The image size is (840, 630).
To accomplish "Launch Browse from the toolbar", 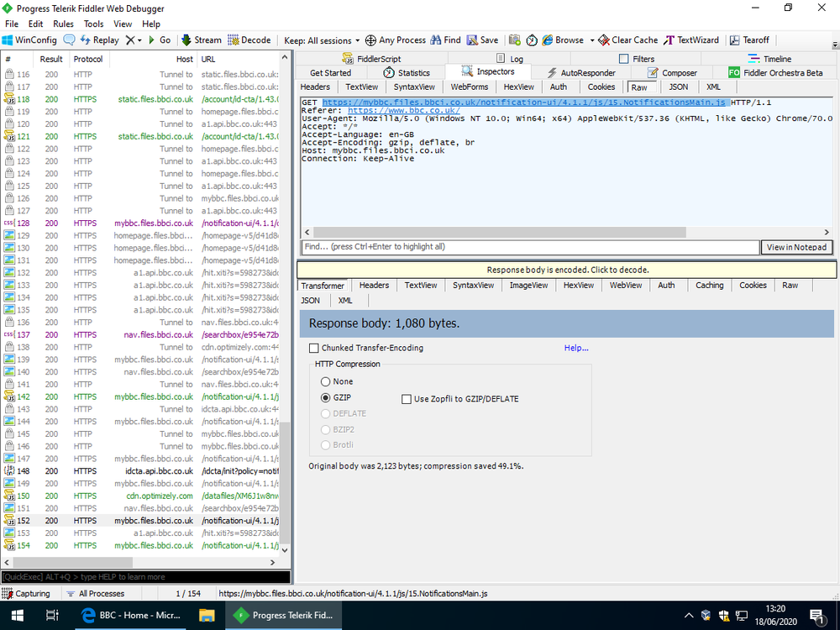I will click(x=563, y=40).
